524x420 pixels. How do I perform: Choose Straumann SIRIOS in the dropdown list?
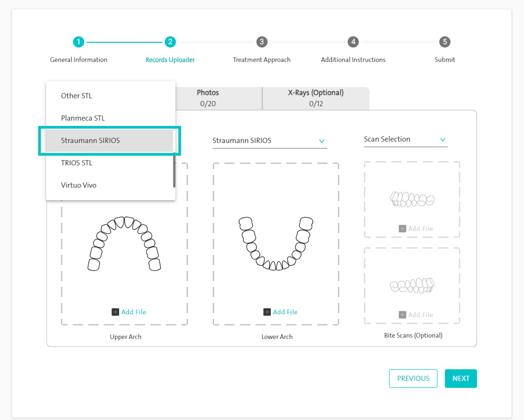click(x=110, y=140)
